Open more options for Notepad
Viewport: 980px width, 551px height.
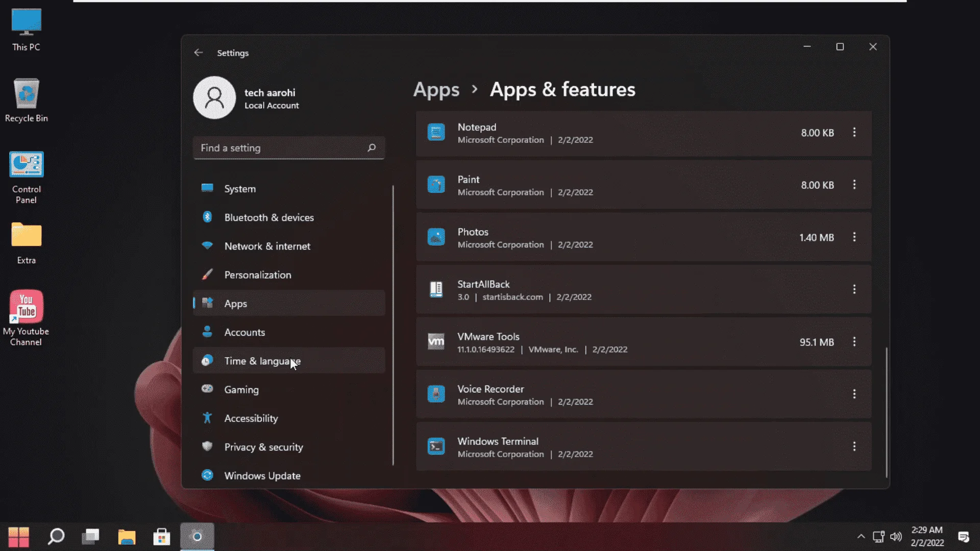(854, 133)
